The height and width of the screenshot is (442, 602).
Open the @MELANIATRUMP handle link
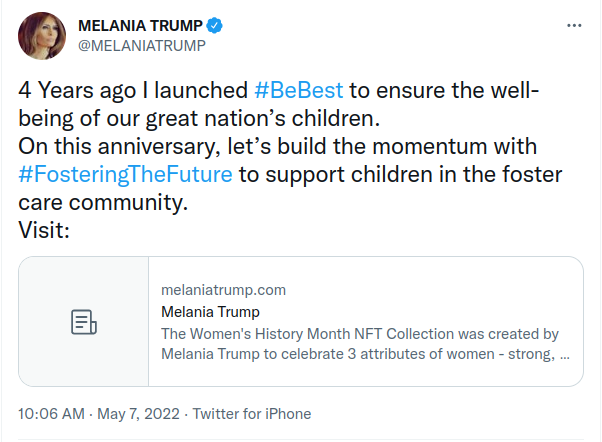coord(142,46)
